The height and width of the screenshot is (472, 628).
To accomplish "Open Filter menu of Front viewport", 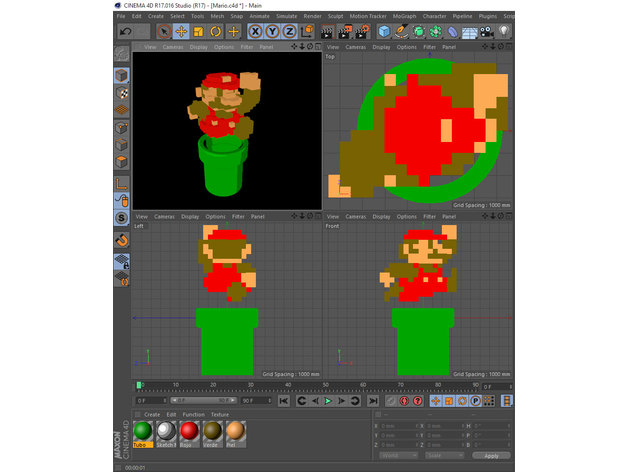I will pyautogui.click(x=429, y=216).
